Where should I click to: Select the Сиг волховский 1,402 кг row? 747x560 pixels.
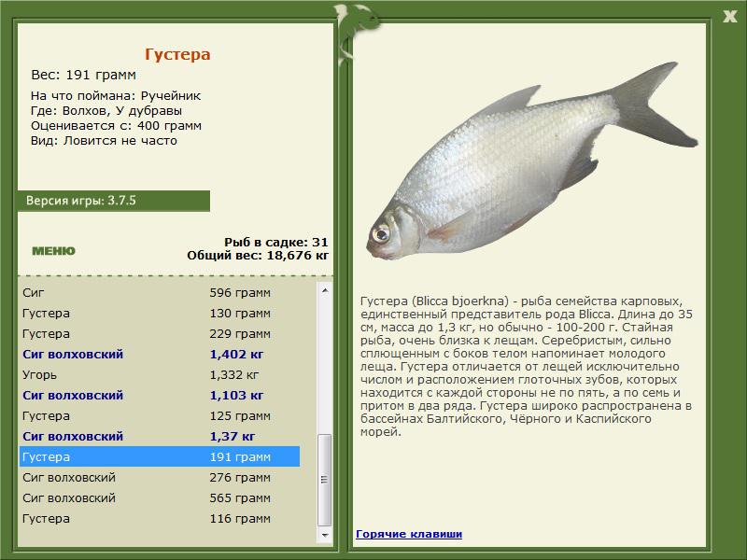[x=159, y=354]
